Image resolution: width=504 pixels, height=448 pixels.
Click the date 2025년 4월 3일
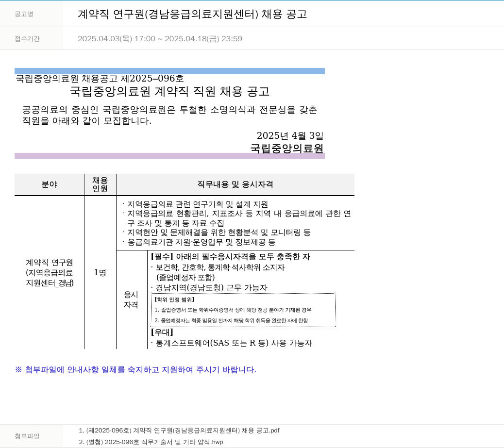pyautogui.click(x=290, y=135)
